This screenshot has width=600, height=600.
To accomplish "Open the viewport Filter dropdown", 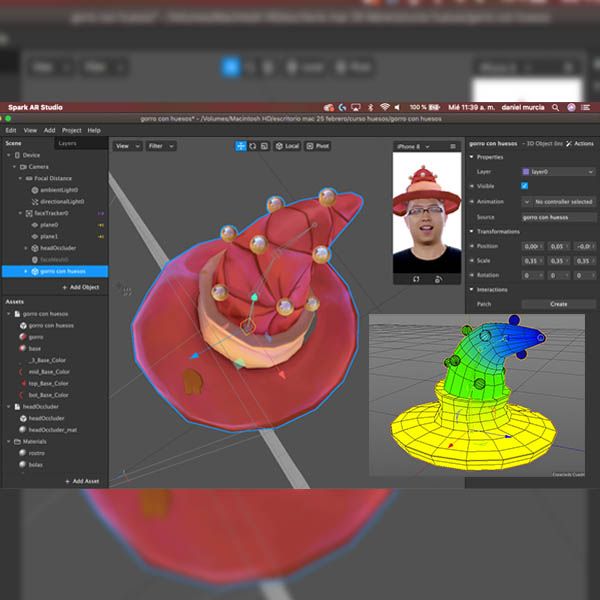I will click(160, 146).
